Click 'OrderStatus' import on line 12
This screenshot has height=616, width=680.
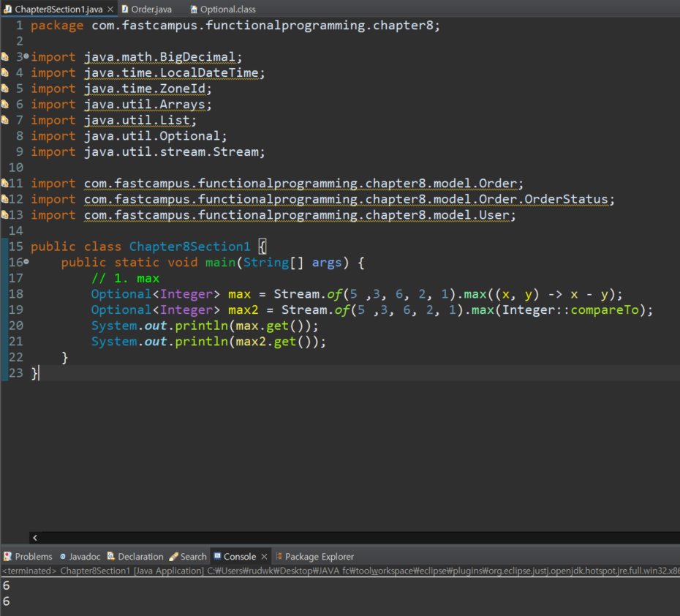pyautogui.click(x=566, y=199)
